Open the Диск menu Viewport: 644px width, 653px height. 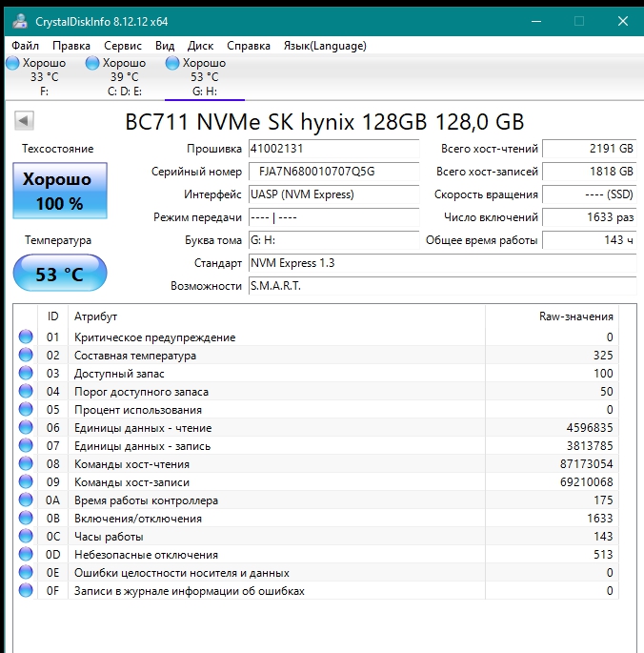(200, 46)
